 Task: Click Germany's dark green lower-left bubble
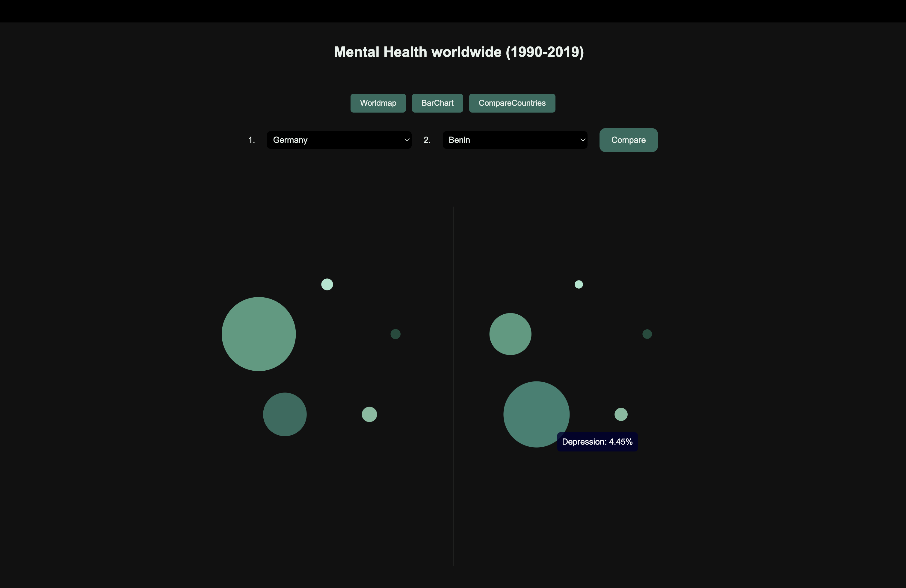[x=285, y=414]
